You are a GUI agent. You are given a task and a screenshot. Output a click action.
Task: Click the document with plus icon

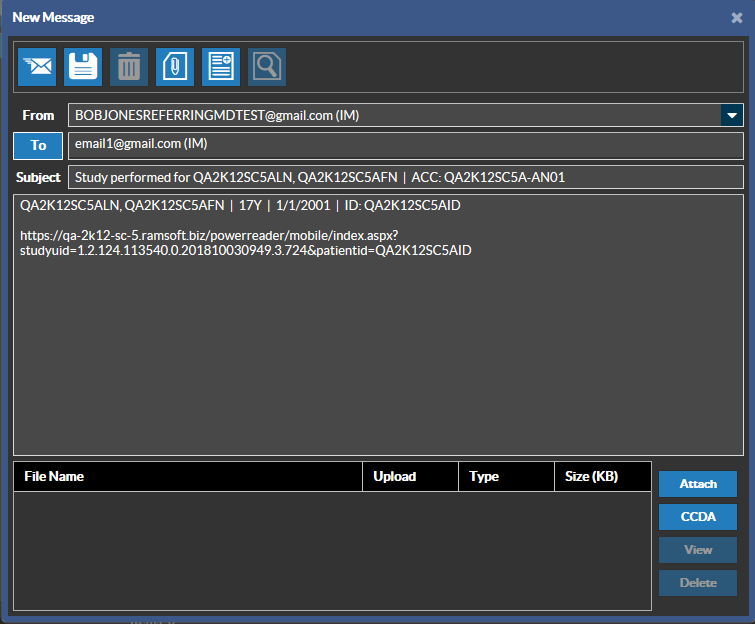tap(221, 67)
